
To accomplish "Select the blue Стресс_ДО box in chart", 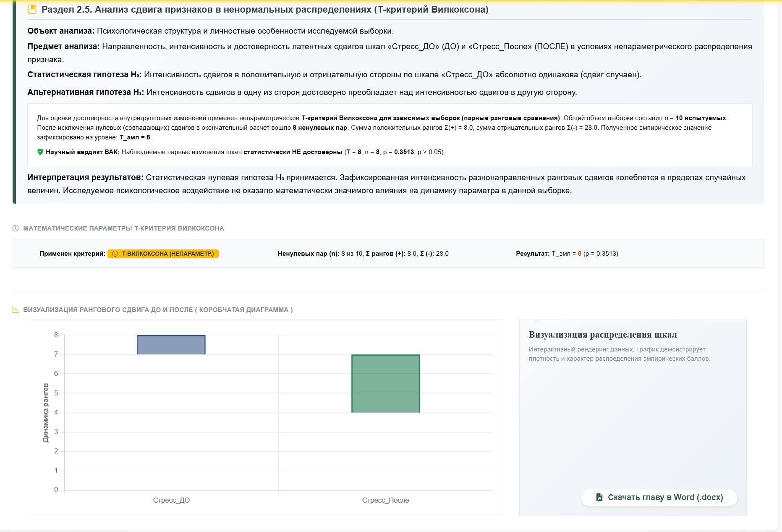I will tap(171, 345).
